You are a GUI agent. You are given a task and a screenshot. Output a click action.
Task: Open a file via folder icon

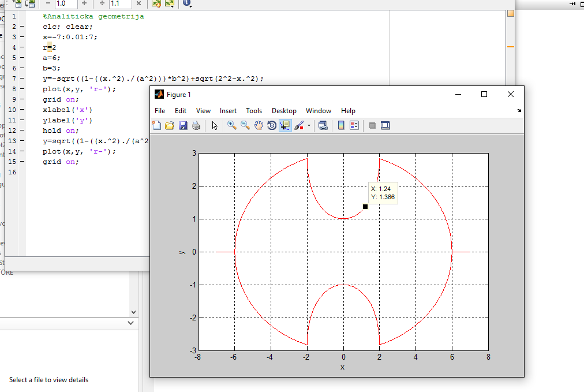pyautogui.click(x=170, y=125)
